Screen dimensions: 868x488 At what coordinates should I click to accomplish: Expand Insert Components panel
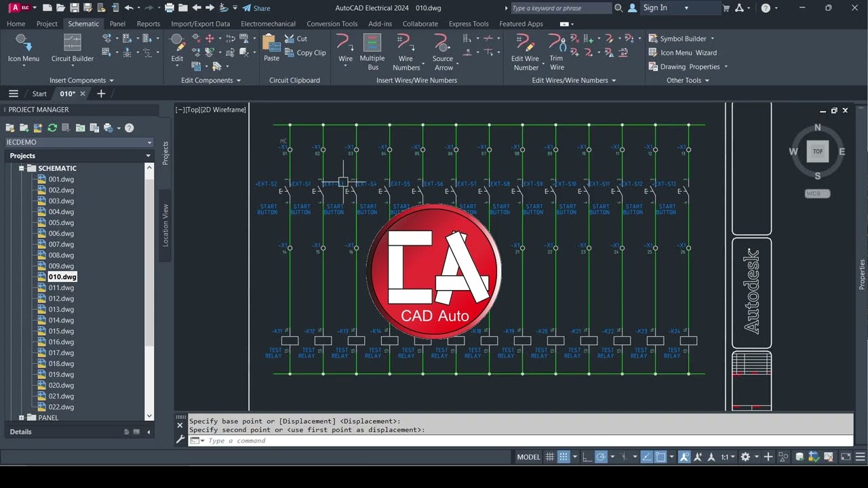[x=81, y=80]
